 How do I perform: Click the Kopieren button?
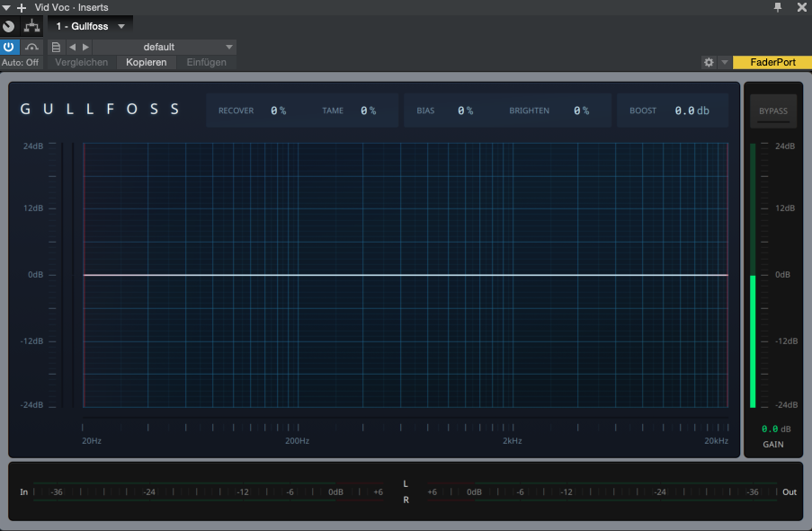click(x=146, y=62)
